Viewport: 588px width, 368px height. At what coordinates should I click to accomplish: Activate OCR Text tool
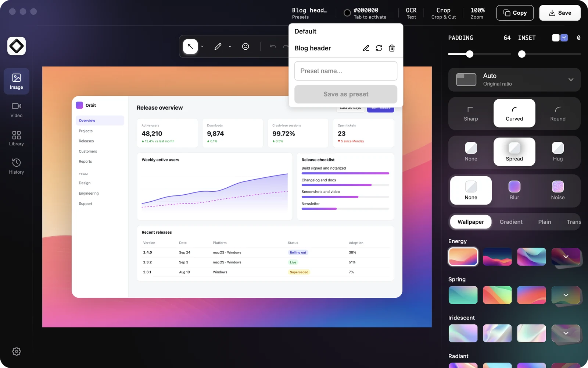click(411, 13)
